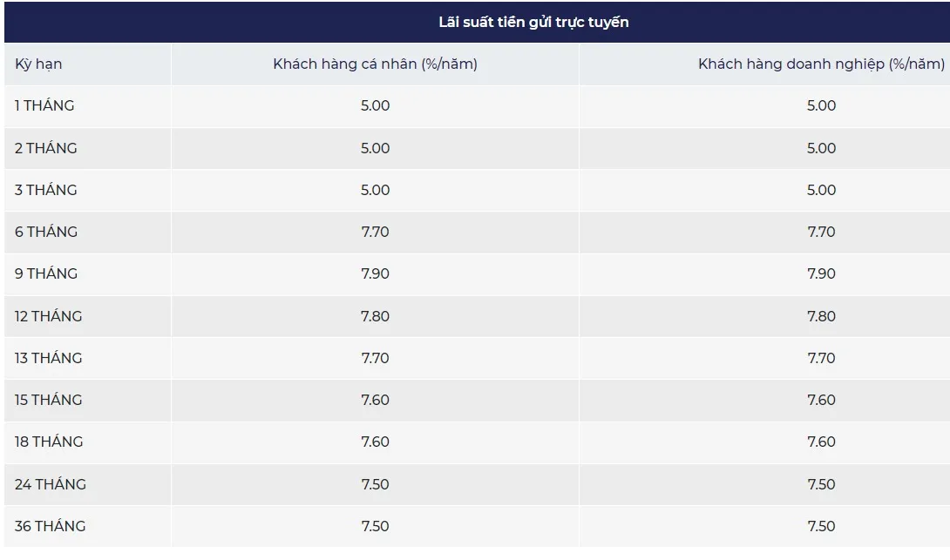Select the "Khách hàng doanh nghiệp (%/năm)" header

pyautogui.click(x=820, y=64)
